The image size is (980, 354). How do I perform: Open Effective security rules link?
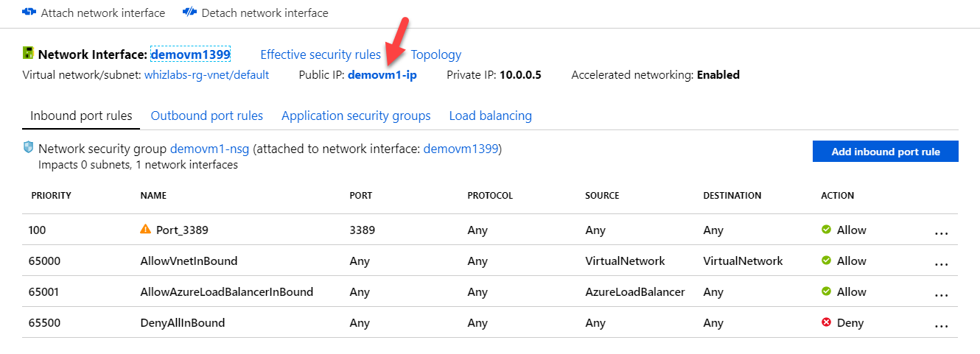[x=321, y=54]
